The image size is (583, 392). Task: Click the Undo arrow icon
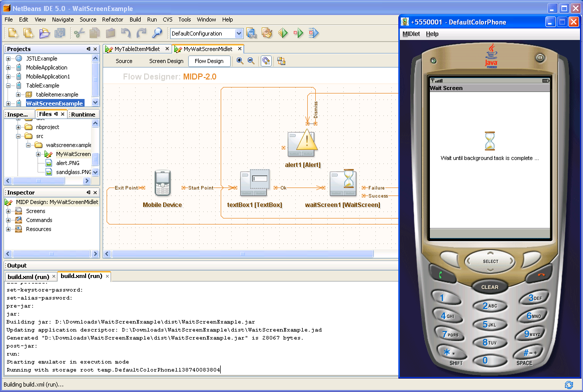pyautogui.click(x=126, y=33)
